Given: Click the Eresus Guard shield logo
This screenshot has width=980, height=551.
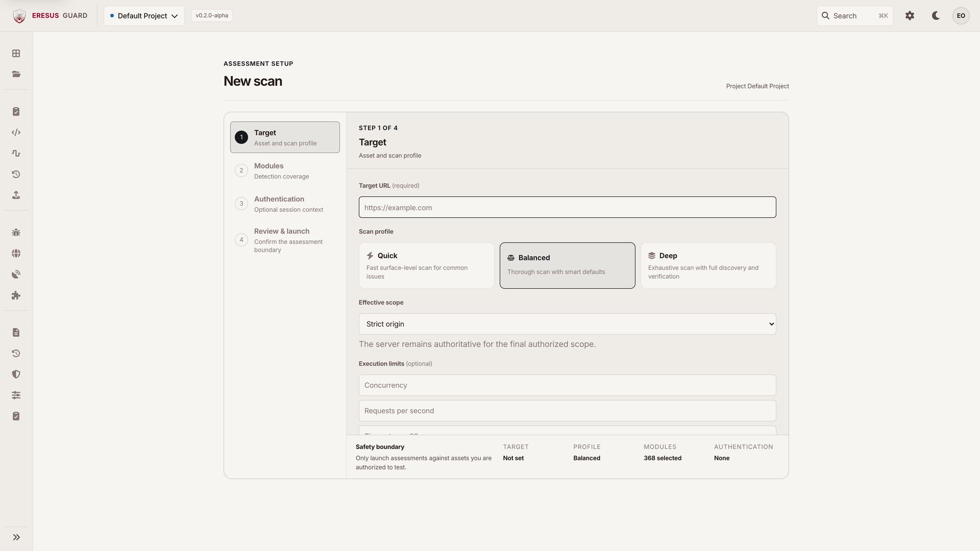Looking at the screenshot, I should tap(19, 16).
